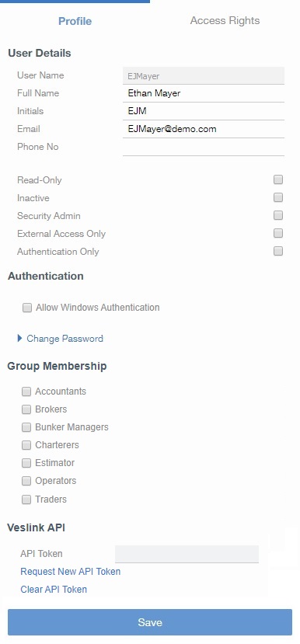Enable Authentication Only checkbox

[x=278, y=251]
